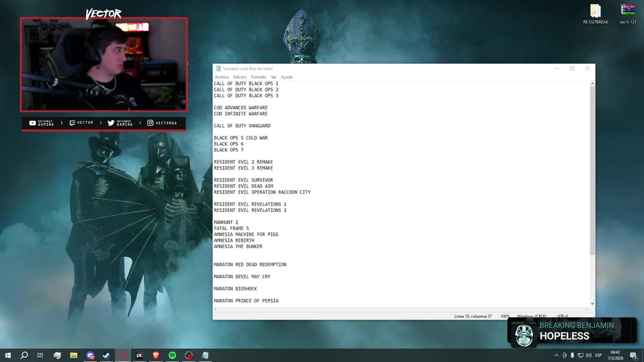Viewport: 644px width, 362px height.
Task: Click the MARATON PRINCE OF PERSIA line
Action: click(x=246, y=301)
